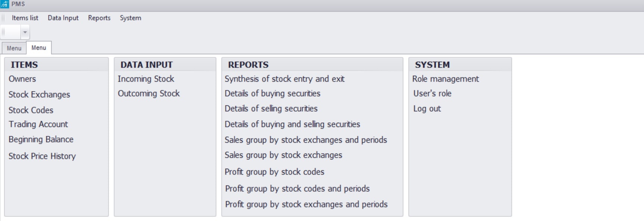Open Incoming Stock data input
644x221 pixels.
(x=146, y=79)
